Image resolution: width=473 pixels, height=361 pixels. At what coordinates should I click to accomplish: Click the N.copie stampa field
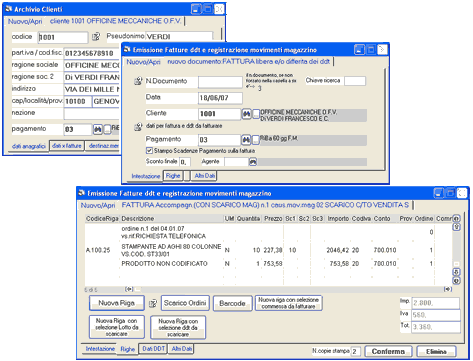(356, 351)
